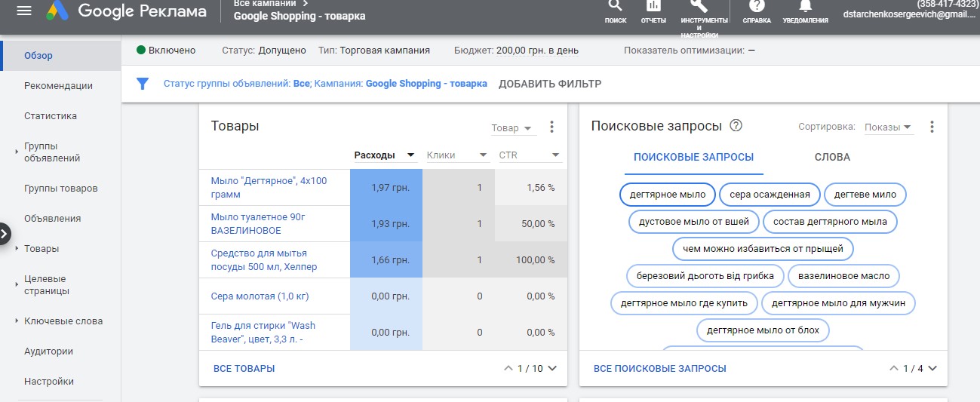The width and height of the screenshot is (980, 402).
Task: Expand Группы объявлений in sidebar
Action: (x=17, y=152)
